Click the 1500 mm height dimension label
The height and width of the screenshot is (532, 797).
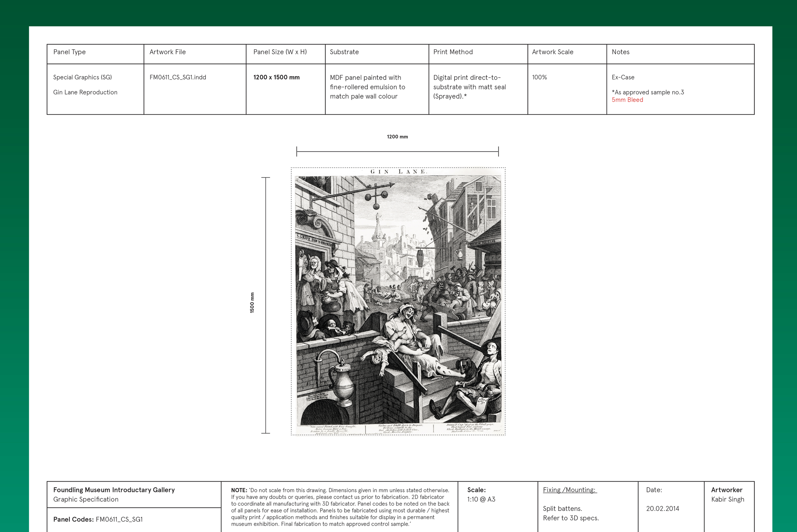(x=252, y=302)
